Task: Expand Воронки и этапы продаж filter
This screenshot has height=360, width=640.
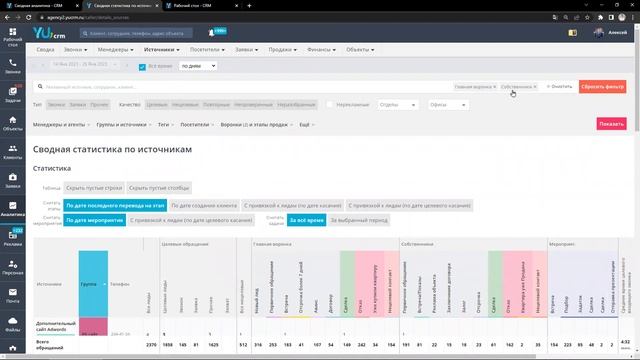Action: 257,124
